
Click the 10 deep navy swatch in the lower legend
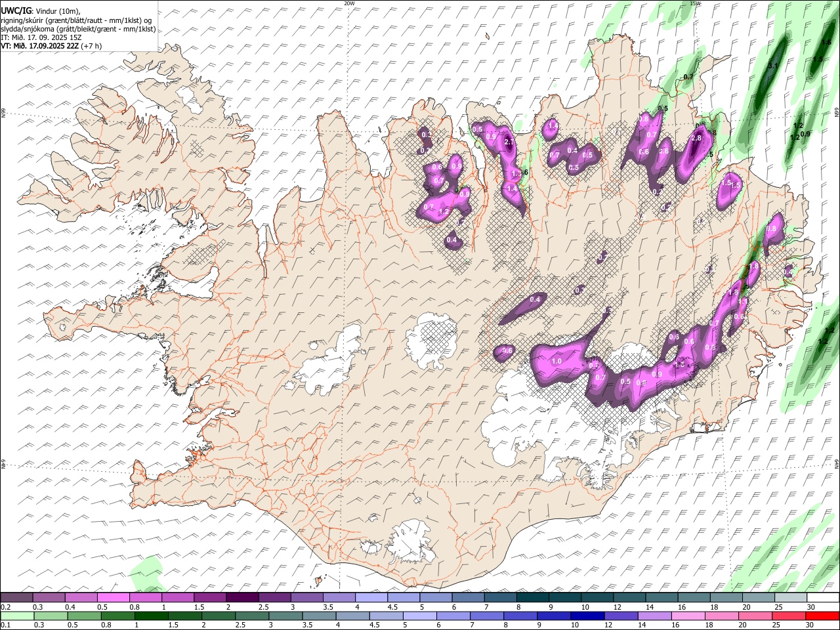(x=587, y=616)
